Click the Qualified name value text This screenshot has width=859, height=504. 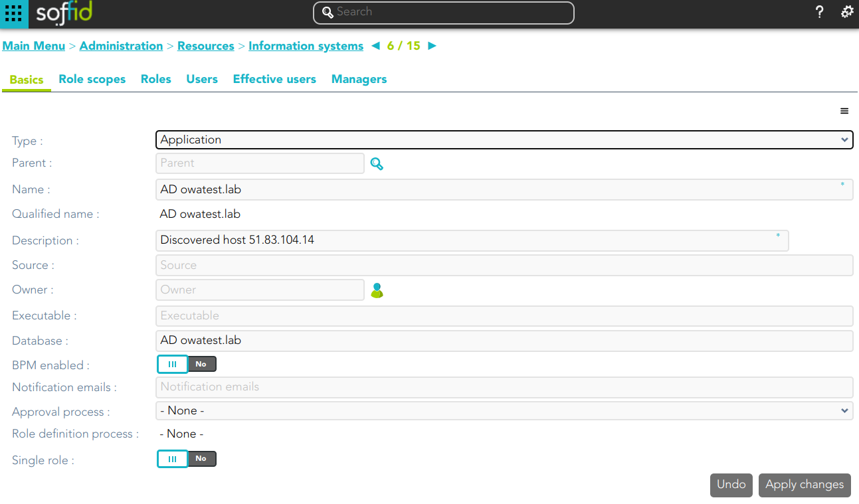200,214
